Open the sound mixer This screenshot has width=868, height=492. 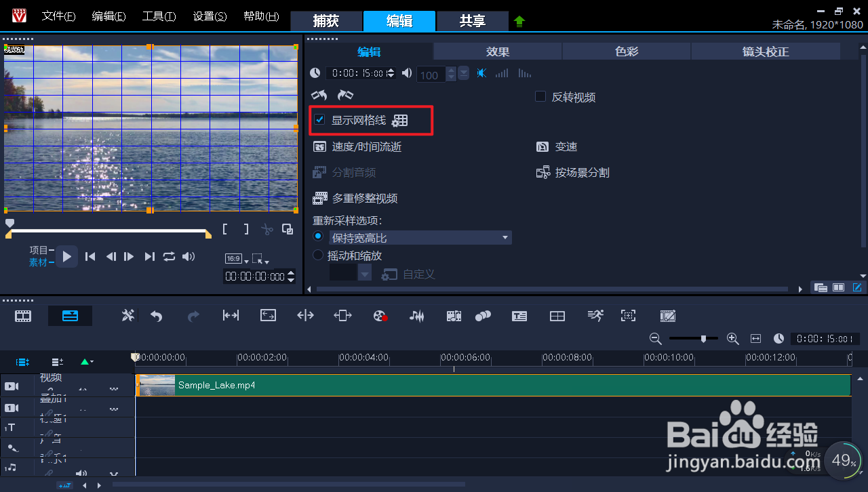[x=417, y=316]
